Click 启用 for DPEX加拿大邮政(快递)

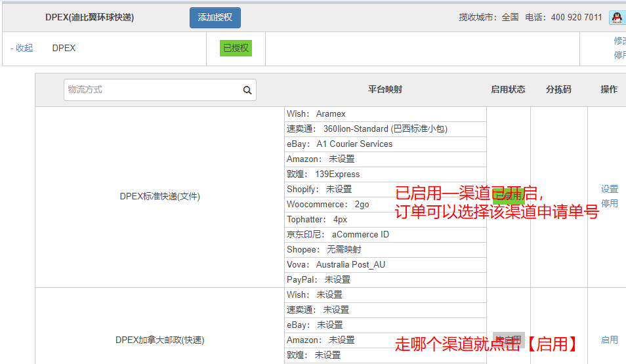(609, 340)
